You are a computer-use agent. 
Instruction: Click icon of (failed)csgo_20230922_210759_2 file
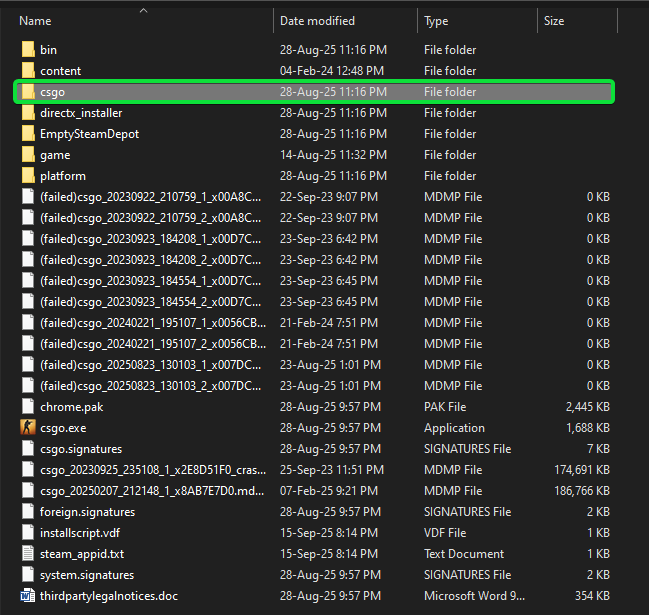click(28, 217)
